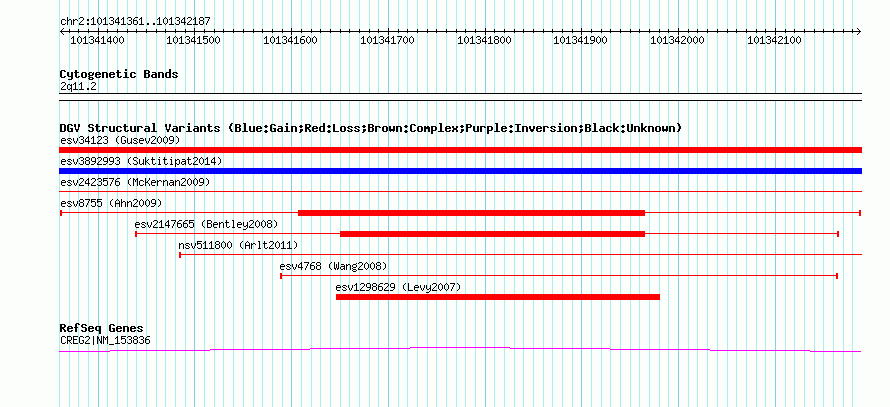The height and width of the screenshot is (407, 890).
Task: Click ruler position 101341600
Action: point(291,40)
